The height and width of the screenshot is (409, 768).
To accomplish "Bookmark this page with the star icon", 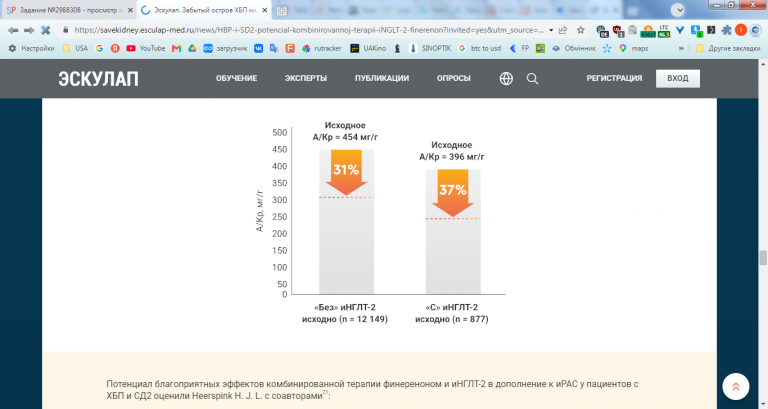I will [581, 30].
